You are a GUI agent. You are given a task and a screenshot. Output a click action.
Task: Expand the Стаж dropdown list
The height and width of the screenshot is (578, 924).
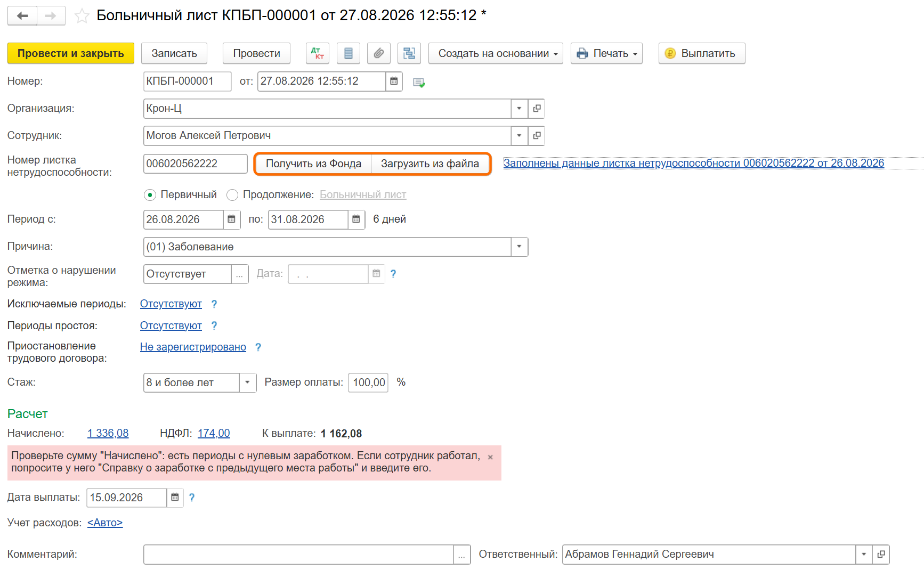(247, 383)
